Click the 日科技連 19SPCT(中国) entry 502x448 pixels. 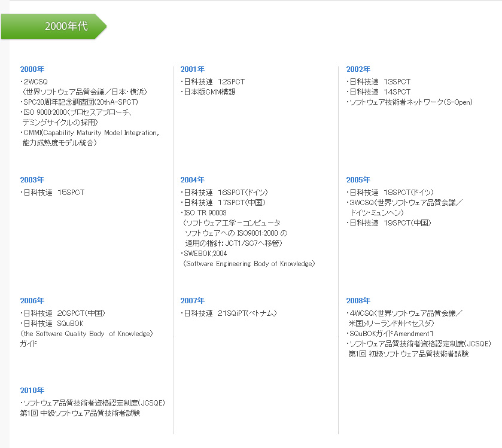(390, 223)
